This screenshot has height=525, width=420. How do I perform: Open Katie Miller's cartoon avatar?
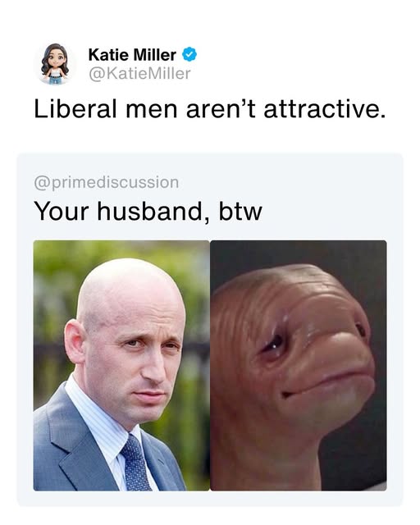tap(55, 64)
